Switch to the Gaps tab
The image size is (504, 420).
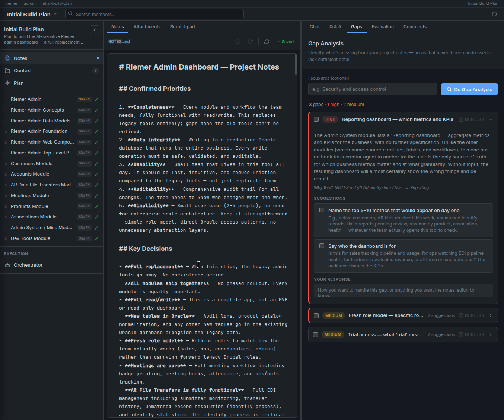(356, 27)
